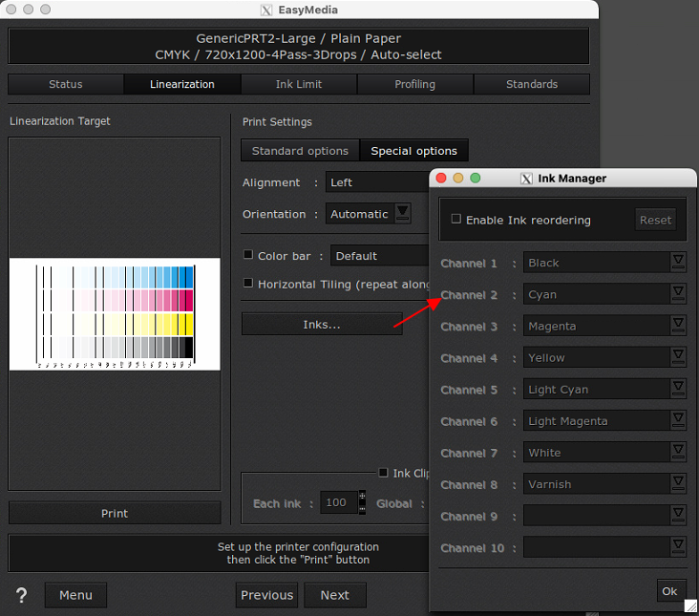Click the question mark help icon

click(22, 596)
